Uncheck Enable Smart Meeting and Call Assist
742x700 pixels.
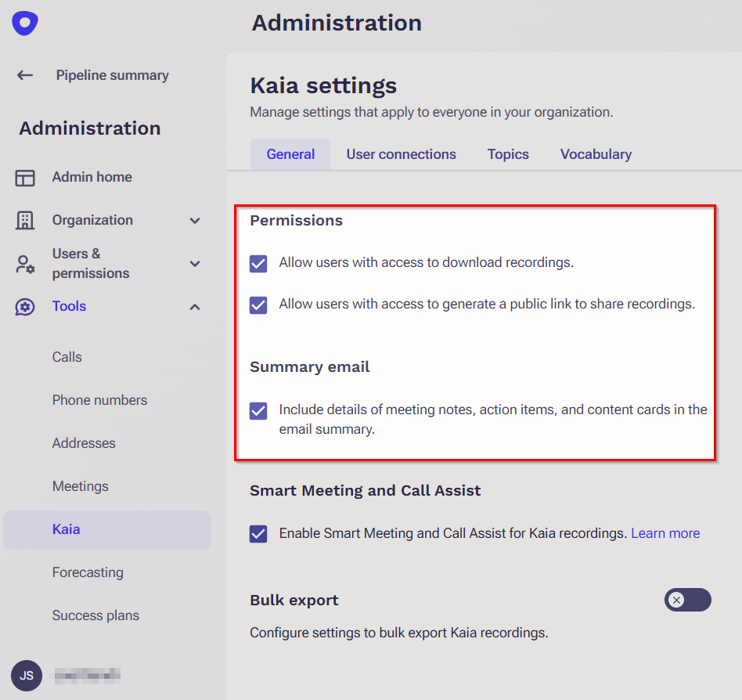tap(258, 534)
